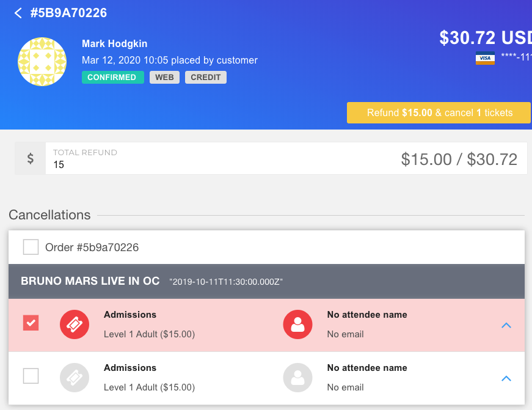Click Mark Hodgkin's yellow avatar

tap(42, 62)
